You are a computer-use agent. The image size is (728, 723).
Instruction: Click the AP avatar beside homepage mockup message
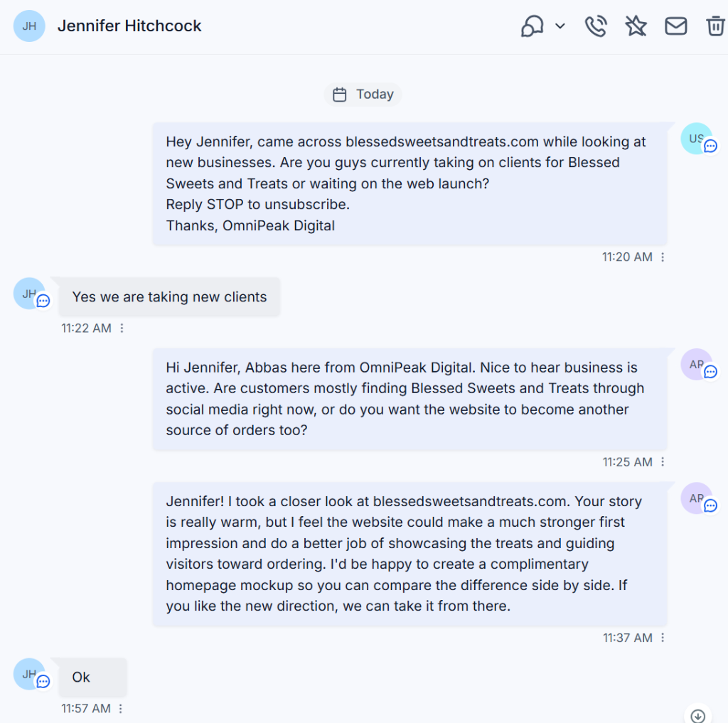coord(697,498)
